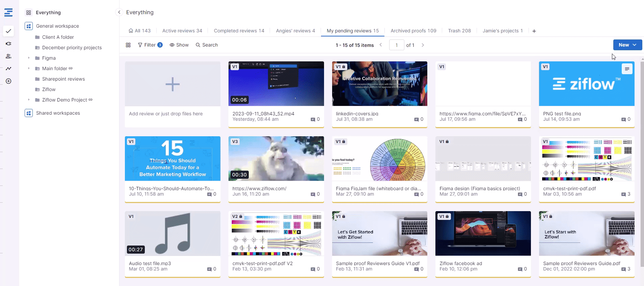Viewport: 644px width, 286px height.
Task: Click comments icon on Sample proof Reviewers Guide.pdf
Action: (623, 269)
